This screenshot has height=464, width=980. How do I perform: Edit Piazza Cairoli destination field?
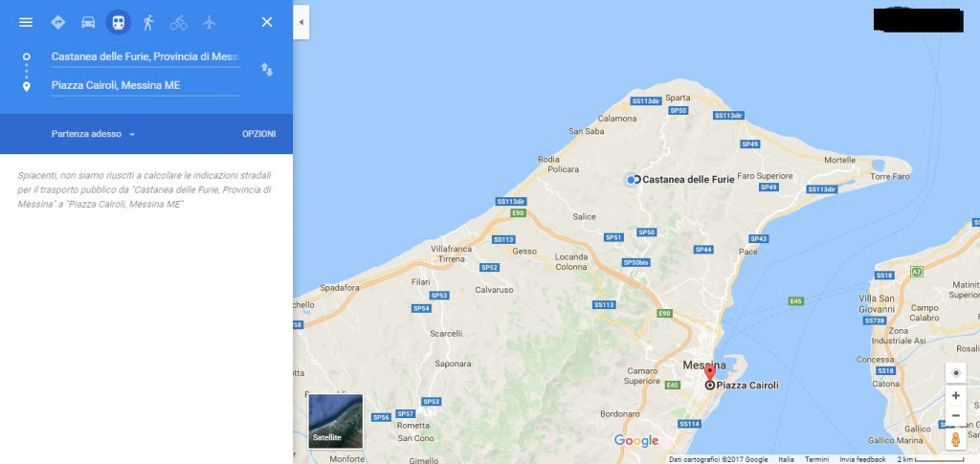coord(145,85)
